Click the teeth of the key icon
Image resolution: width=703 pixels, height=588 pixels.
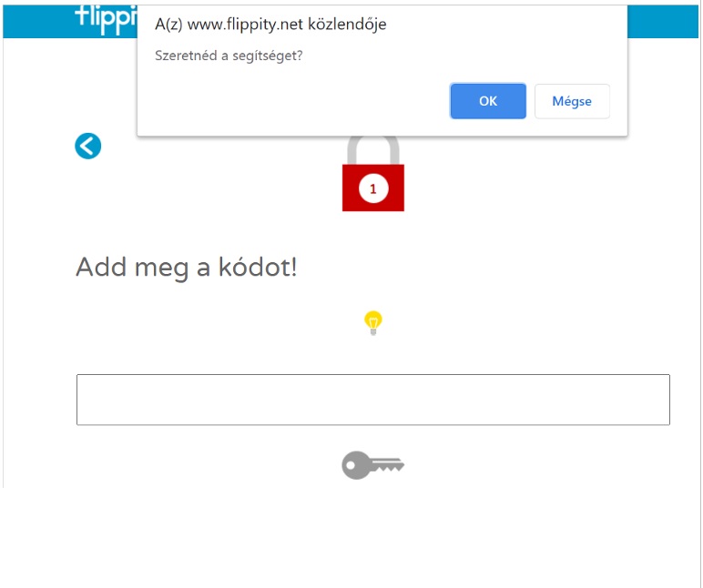(389, 466)
